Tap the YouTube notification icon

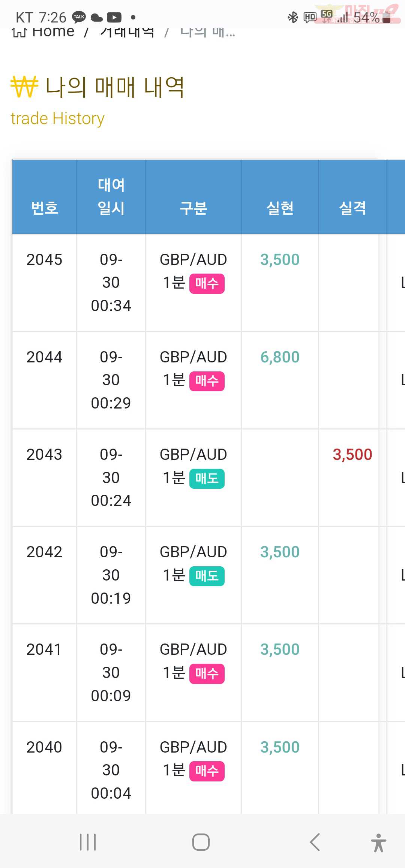coord(114,17)
